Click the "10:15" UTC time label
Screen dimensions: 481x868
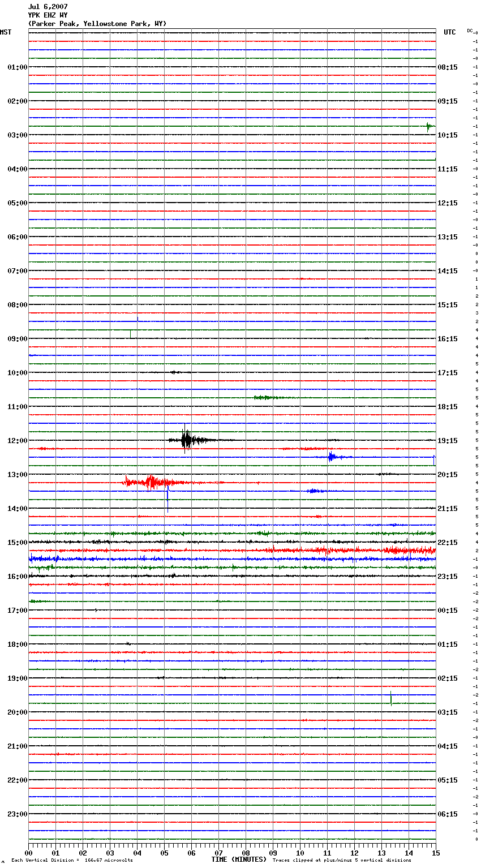448,135
